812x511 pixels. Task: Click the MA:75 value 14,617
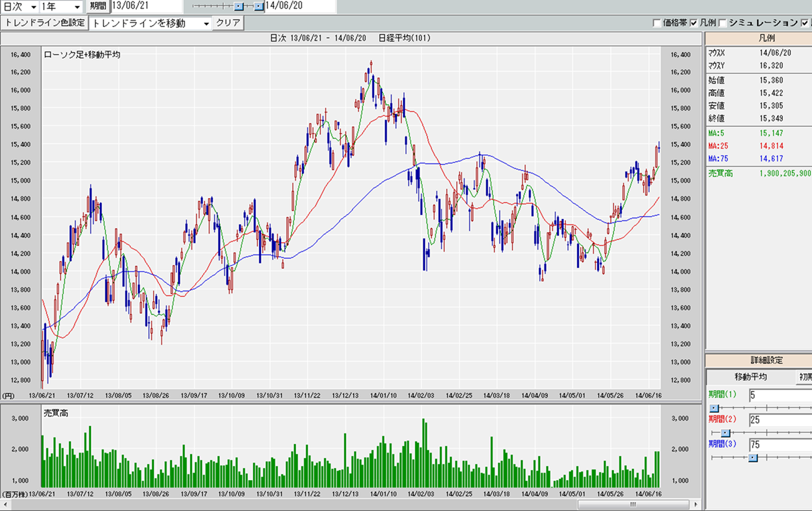pyautogui.click(x=771, y=159)
